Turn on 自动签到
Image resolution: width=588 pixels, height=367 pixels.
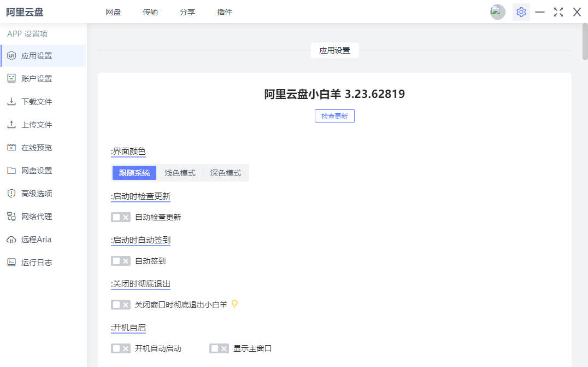coord(120,260)
